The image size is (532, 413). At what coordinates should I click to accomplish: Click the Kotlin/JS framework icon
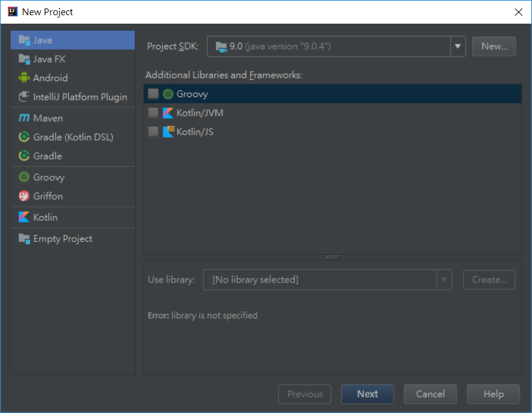[168, 132]
